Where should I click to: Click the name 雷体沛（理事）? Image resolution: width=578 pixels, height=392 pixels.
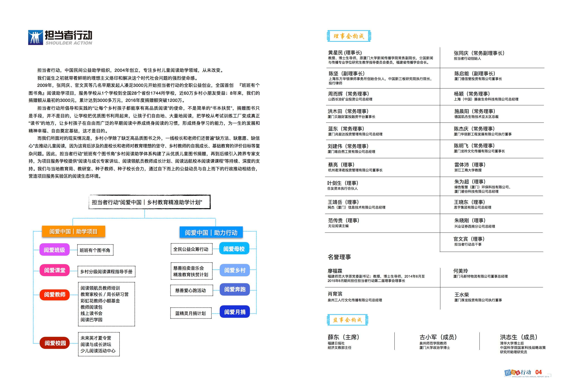point(470,165)
